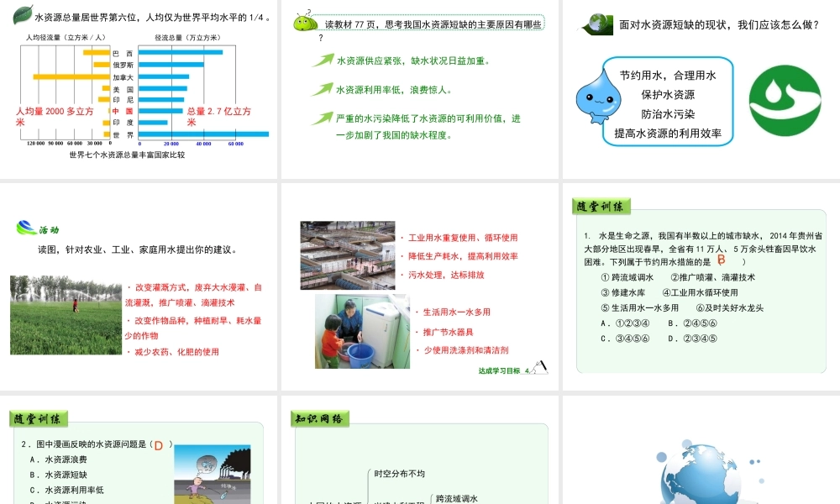The width and height of the screenshot is (840, 504).
Task: Click the text 节约用水，合理用水
Action: pyautogui.click(x=668, y=76)
